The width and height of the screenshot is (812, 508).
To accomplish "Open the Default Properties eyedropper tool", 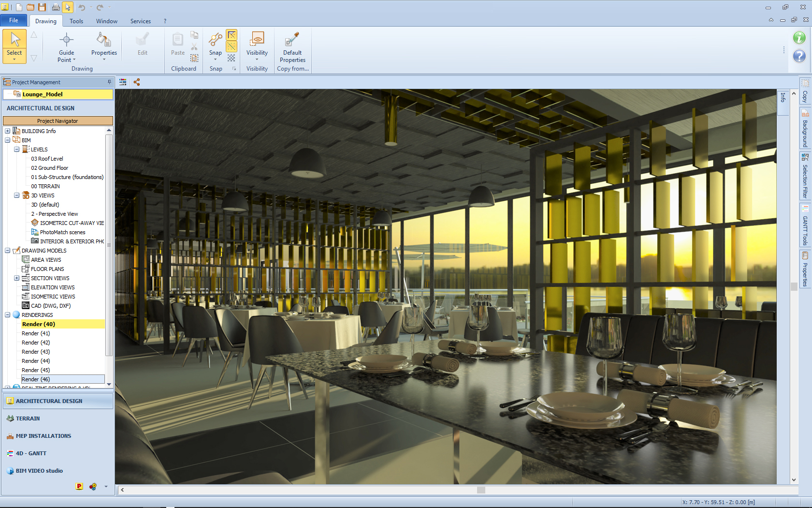I will [x=292, y=40].
